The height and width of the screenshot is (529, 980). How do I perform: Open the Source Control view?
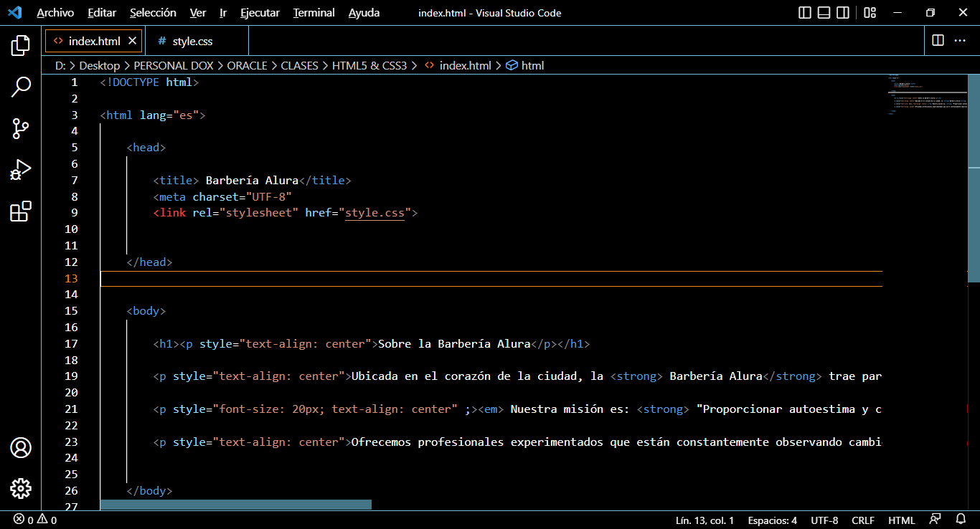21,129
